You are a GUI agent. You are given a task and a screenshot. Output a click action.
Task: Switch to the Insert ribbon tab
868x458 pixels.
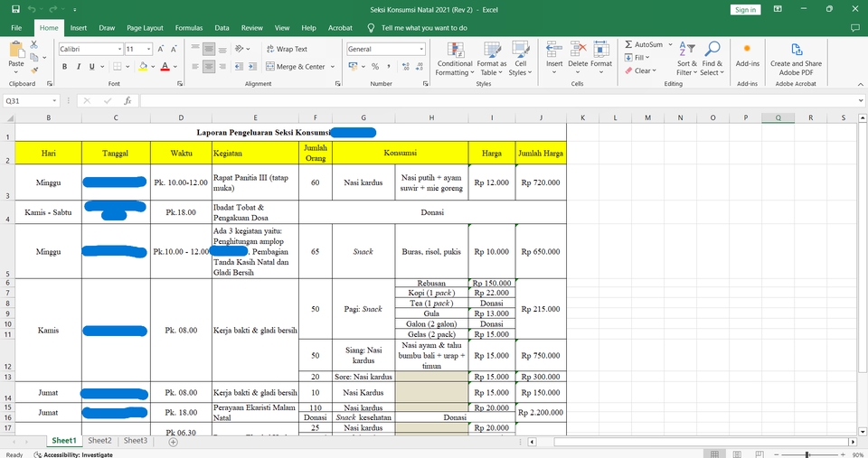point(78,28)
